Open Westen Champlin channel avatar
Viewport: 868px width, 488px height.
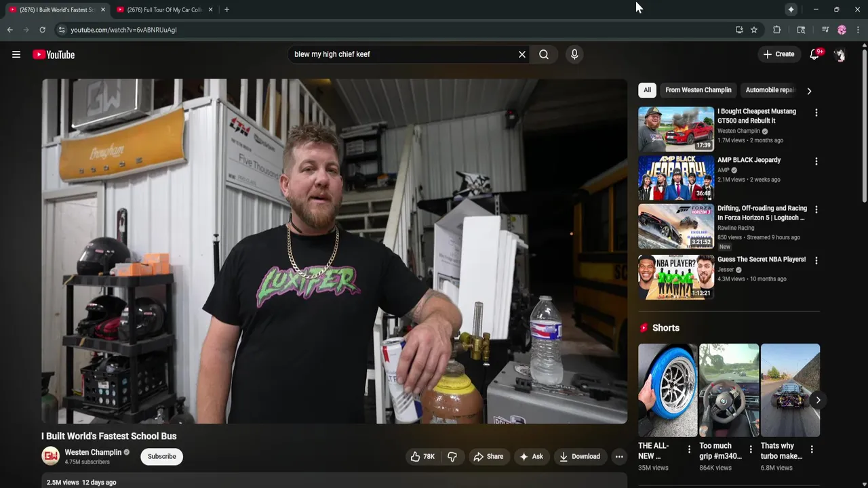51,456
